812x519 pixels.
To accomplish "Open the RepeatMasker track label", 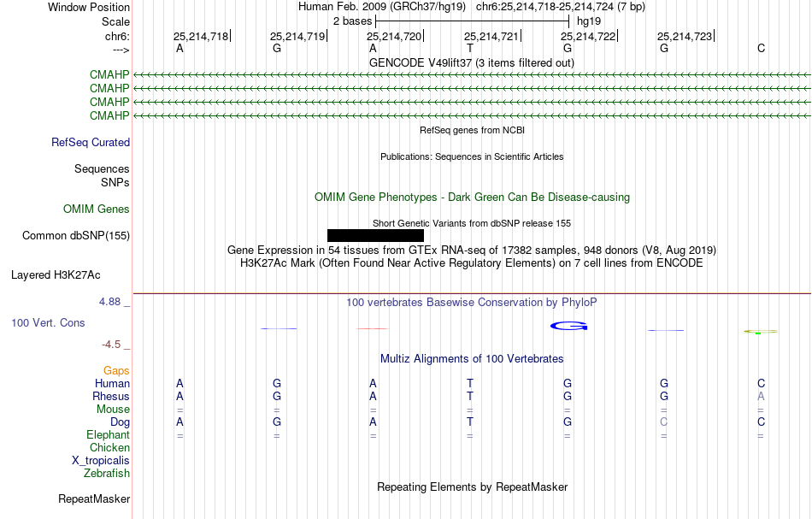I will pyautogui.click(x=94, y=499).
